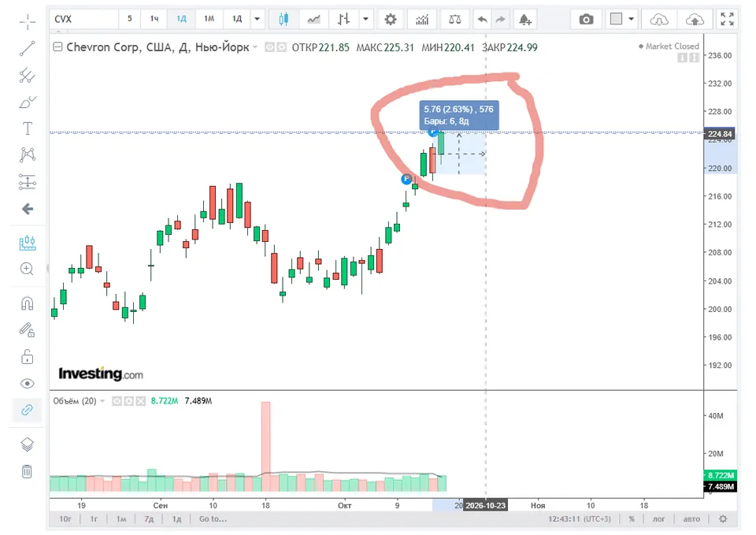Collapse the Chevron Corp legend
This screenshot has width=756, height=535.
tap(57, 46)
